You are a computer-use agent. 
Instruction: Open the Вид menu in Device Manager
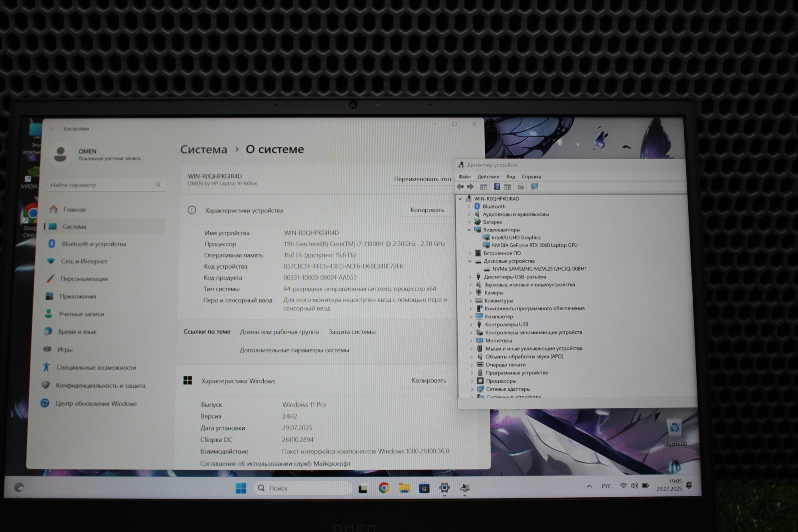510,176
